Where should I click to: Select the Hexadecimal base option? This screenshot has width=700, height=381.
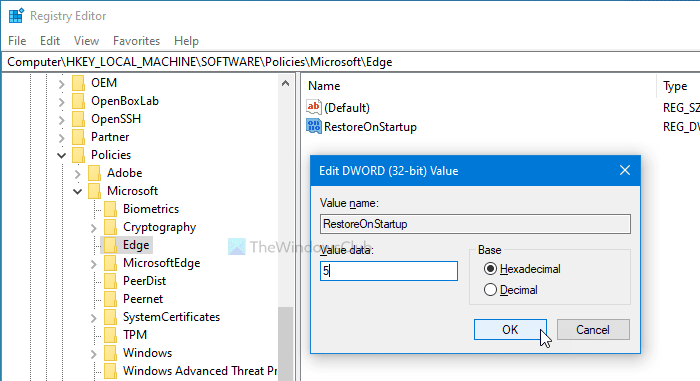(x=490, y=269)
